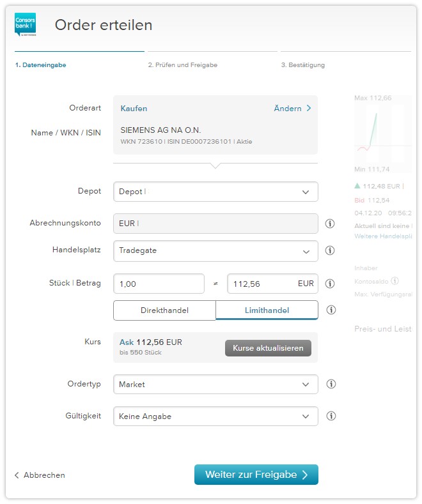This screenshot has height=504, width=422.
Task: Open info icon next to Handelsplatz
Action: 330,250
